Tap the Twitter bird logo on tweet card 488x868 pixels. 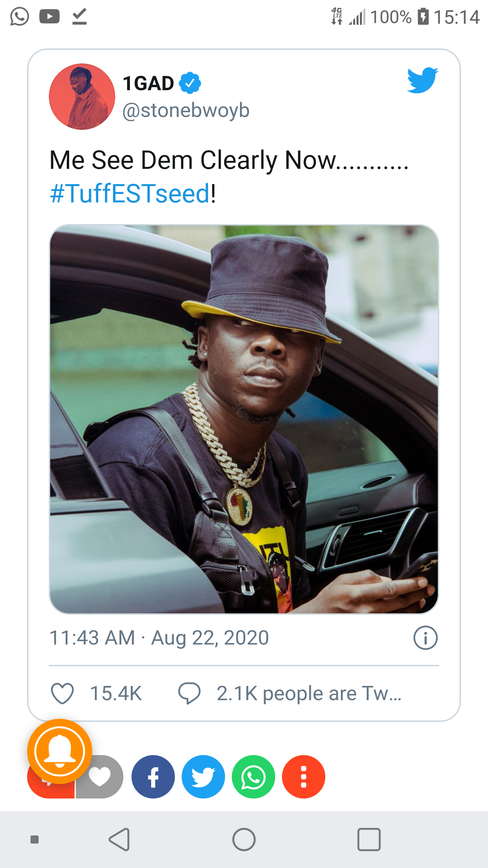click(x=422, y=80)
